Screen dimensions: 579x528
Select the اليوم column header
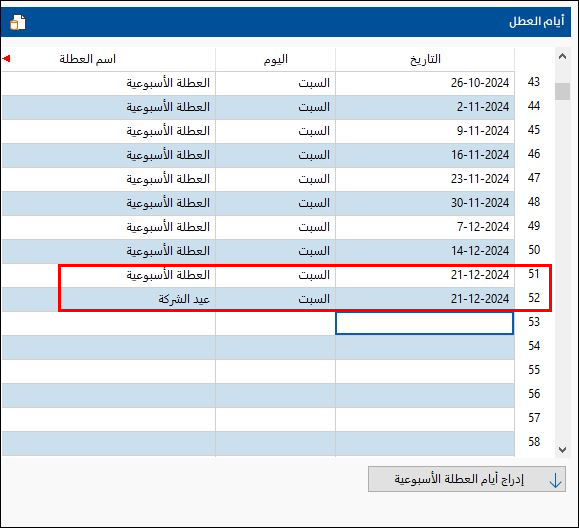[275, 59]
